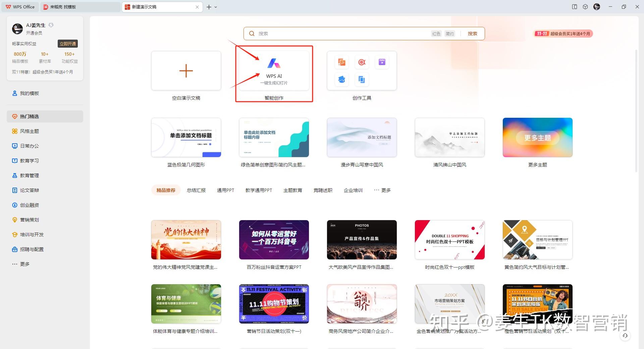This screenshot has width=644, height=349.
Task: Click the 立即开通 membership button
Action: (x=67, y=44)
